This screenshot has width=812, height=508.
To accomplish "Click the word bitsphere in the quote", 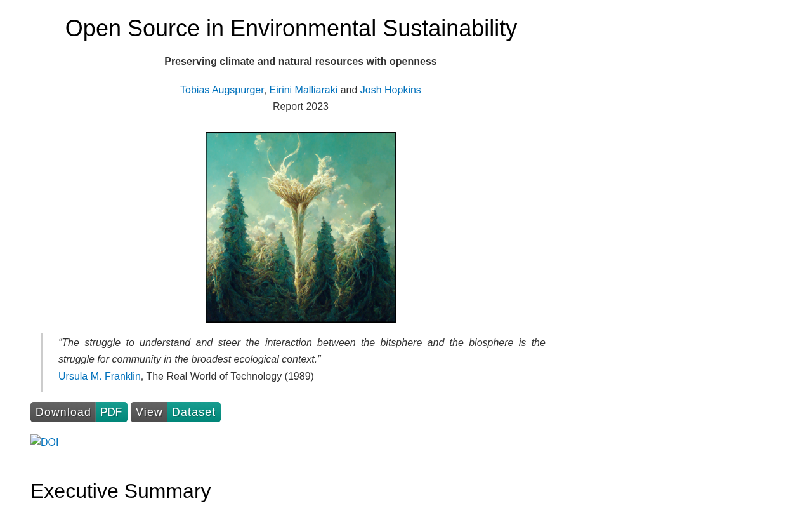I will click(x=401, y=343).
